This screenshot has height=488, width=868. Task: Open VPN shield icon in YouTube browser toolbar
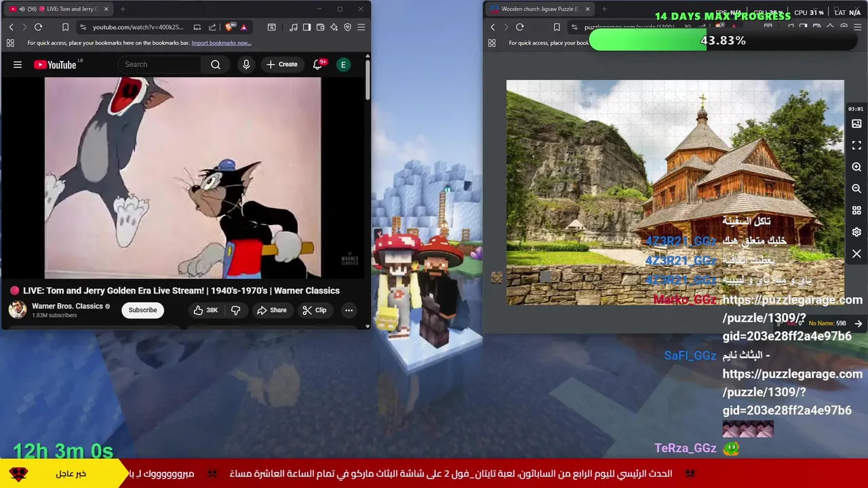[x=347, y=27]
